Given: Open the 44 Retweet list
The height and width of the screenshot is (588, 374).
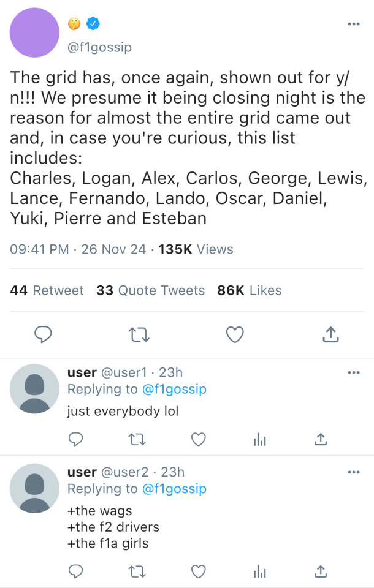Looking at the screenshot, I should [x=47, y=290].
